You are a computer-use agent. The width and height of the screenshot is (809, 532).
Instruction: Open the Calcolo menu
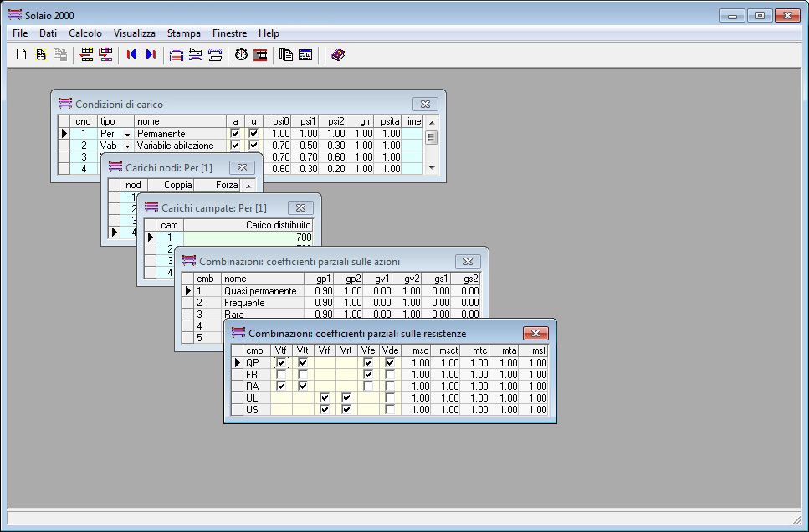click(85, 33)
